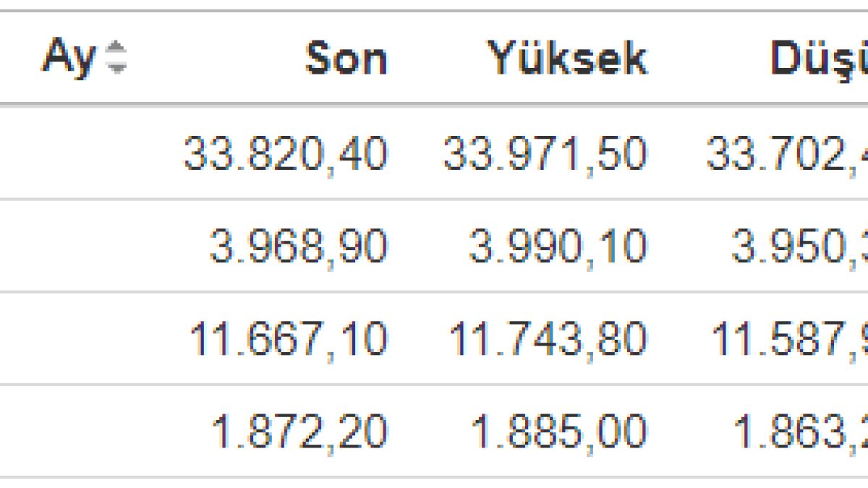Click the sort arrows beside Ay
The image size is (868, 488).
pyautogui.click(x=116, y=57)
